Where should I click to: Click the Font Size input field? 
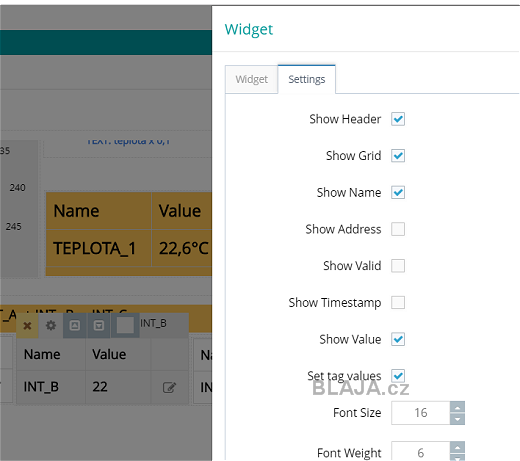(421, 413)
